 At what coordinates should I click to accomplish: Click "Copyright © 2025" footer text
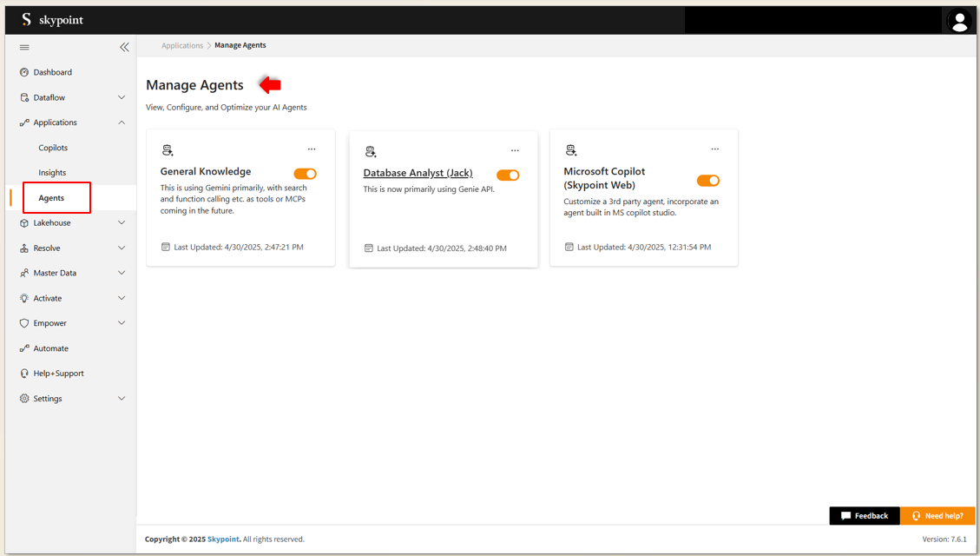[x=175, y=539]
